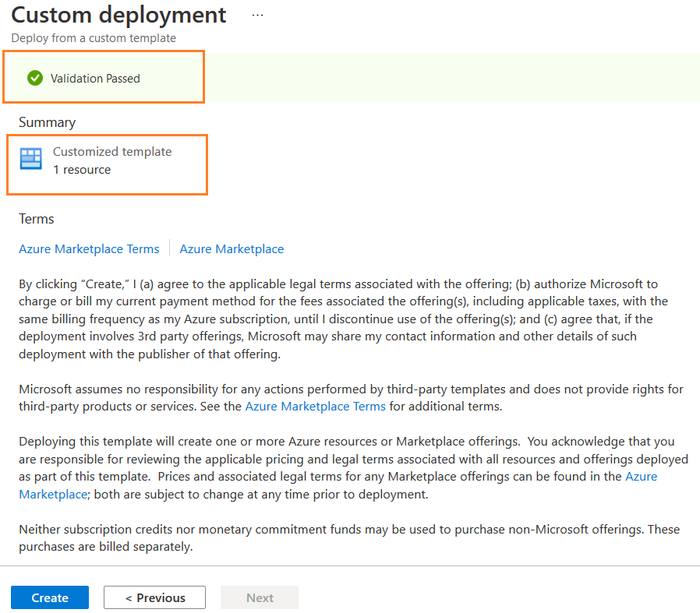Click the Summary section heading

(x=47, y=122)
